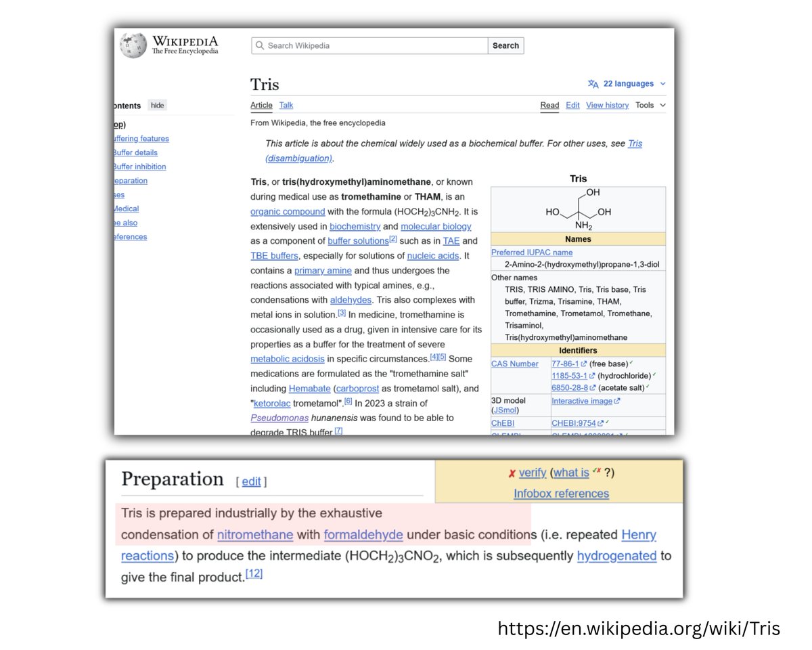Open the biochemistry link
Viewport: 812px width, 650px height.
(355, 226)
